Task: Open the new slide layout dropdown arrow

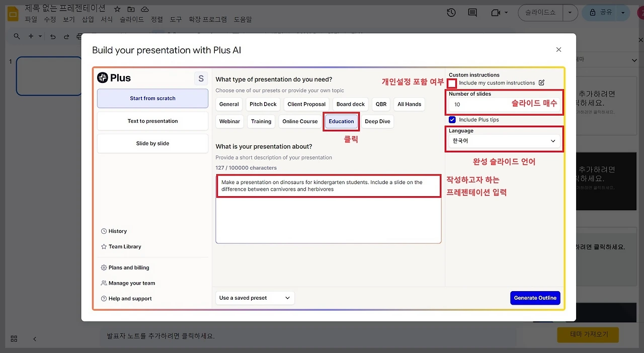Action: pos(40,36)
